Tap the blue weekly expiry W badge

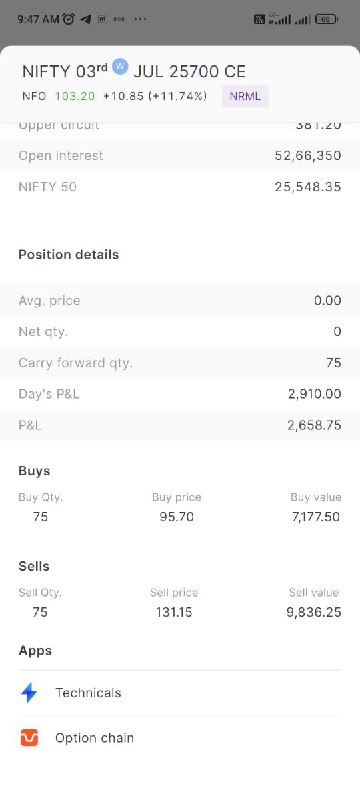tap(120, 66)
